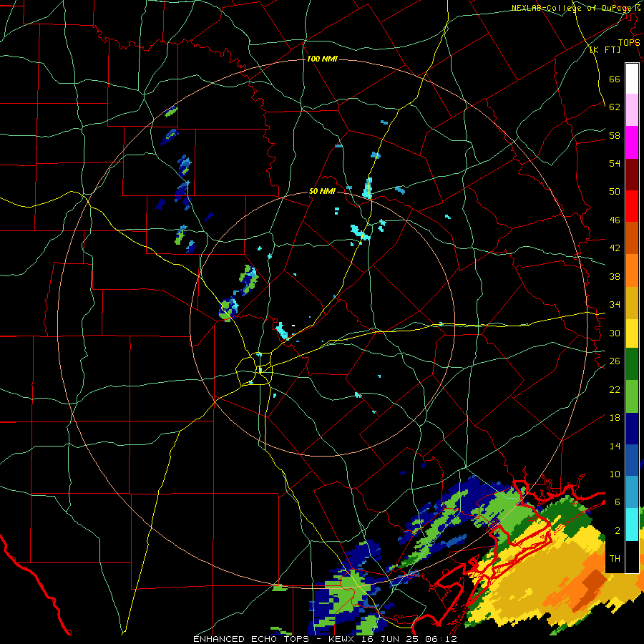The width and height of the screenshot is (644, 644).
Task: Select the '26' legend value
Action: [x=615, y=361]
